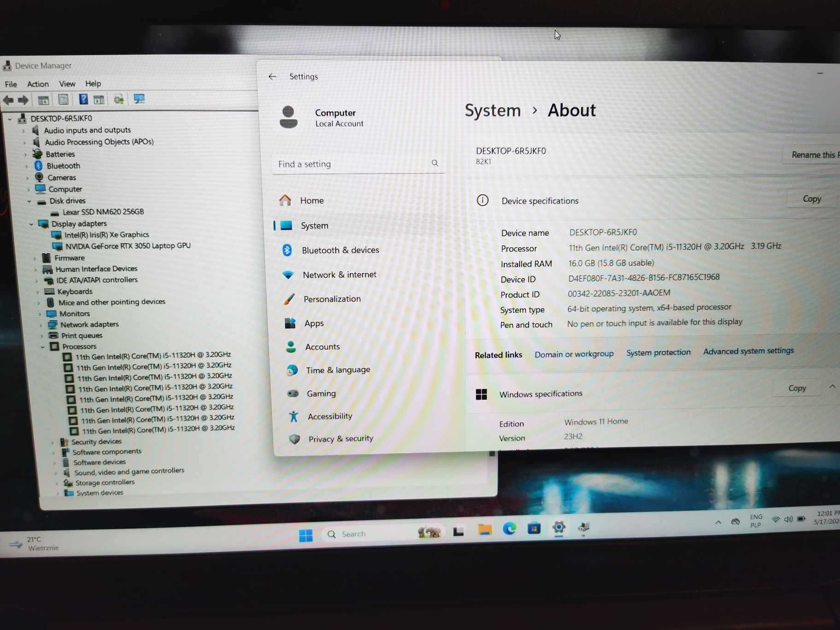Select Intel(R) Iris(R) Xe Graphics adapter
The image size is (840, 630).
[x=106, y=235]
